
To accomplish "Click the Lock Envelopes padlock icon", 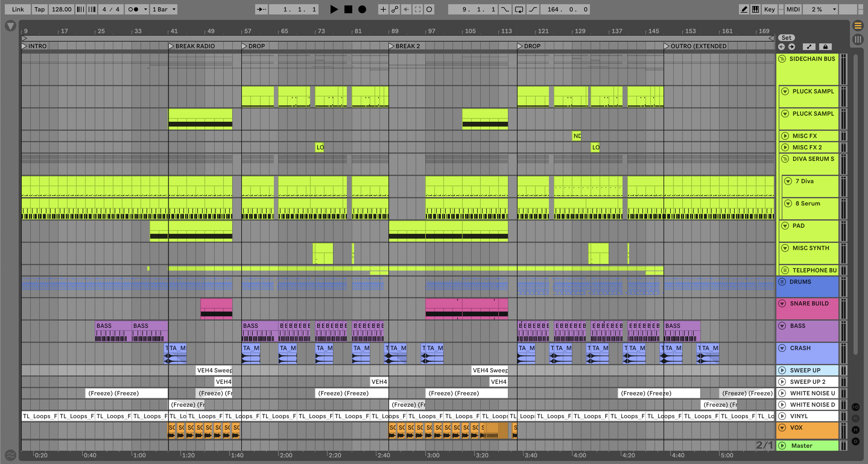I will pyautogui.click(x=825, y=47).
